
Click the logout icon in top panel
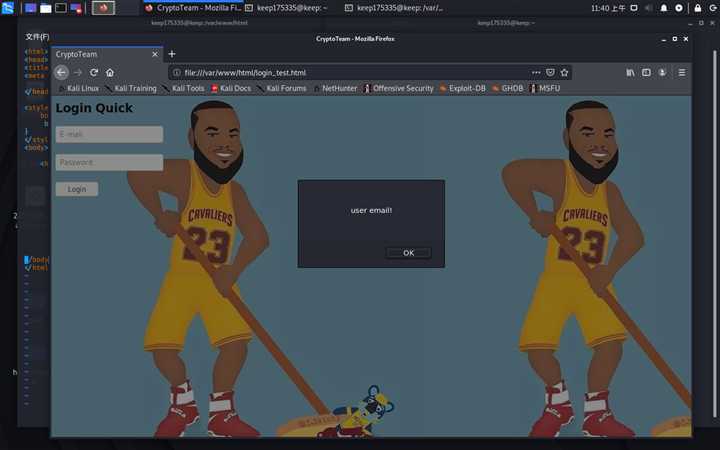tap(714, 8)
